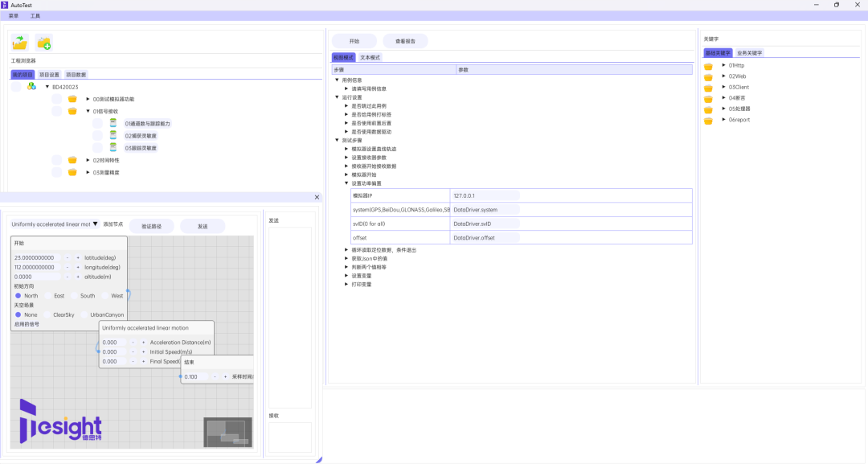Expand the 01Http keyword group
This screenshot has height=464, width=868.
723,65
